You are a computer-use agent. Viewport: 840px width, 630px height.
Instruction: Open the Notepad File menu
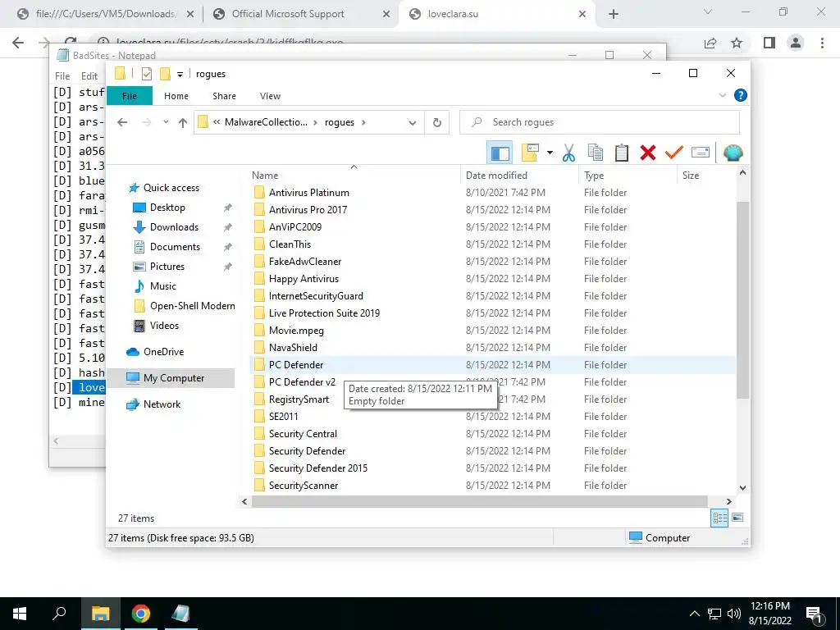click(x=62, y=76)
